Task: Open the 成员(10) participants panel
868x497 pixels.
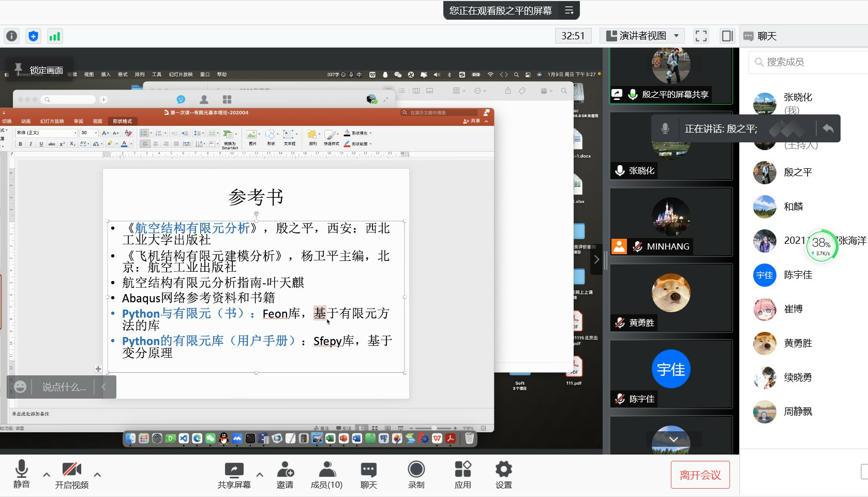Action: (326, 474)
